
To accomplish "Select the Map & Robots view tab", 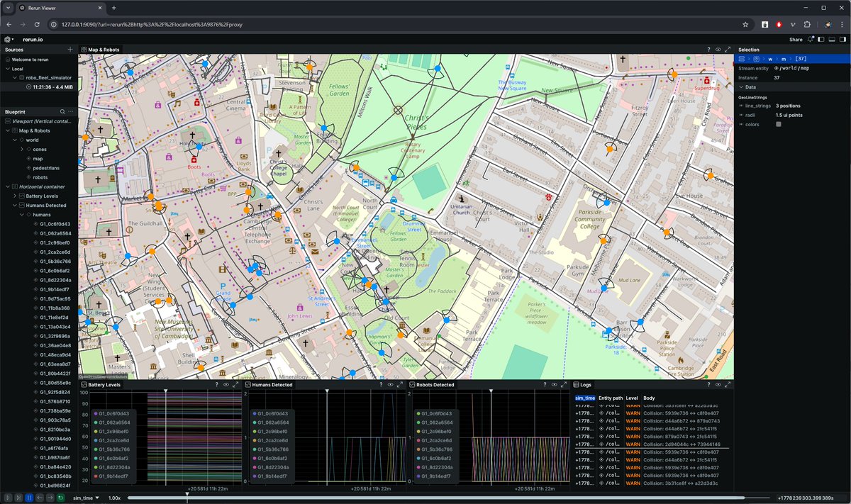I will [100, 50].
